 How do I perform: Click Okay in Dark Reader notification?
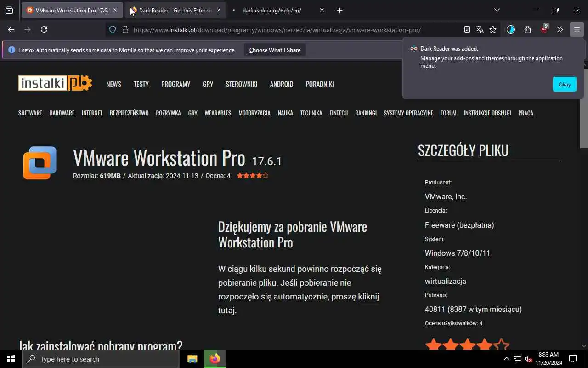pos(565,84)
